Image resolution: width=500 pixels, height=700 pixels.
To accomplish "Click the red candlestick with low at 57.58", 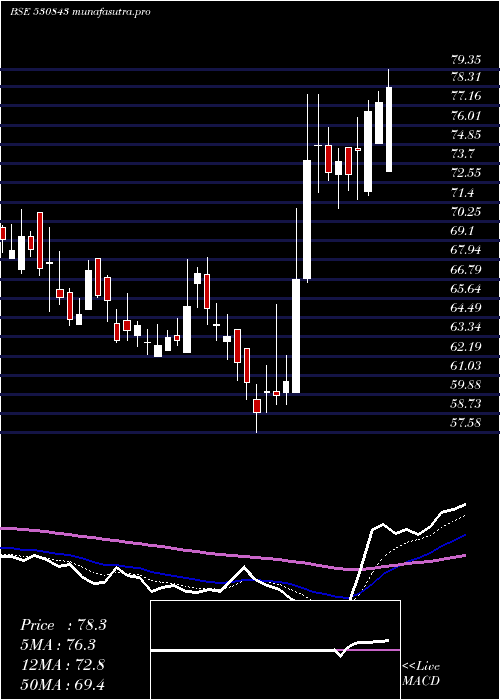I will [257, 406].
